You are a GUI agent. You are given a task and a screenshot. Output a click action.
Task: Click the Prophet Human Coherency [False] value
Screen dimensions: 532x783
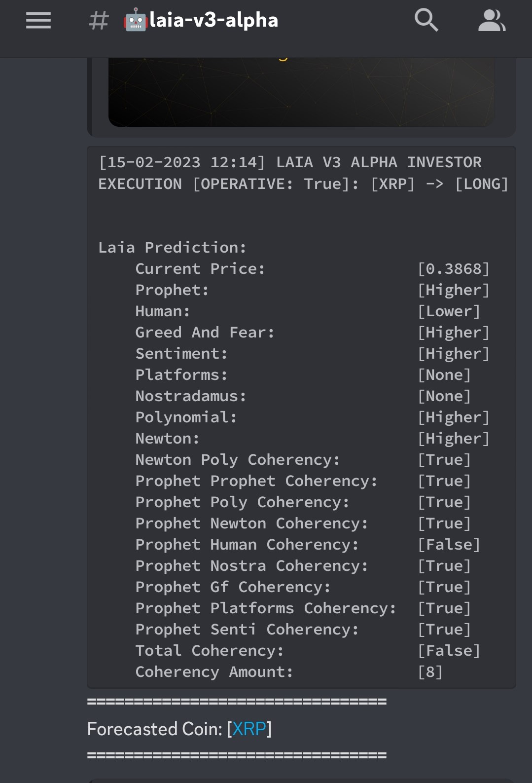(449, 545)
